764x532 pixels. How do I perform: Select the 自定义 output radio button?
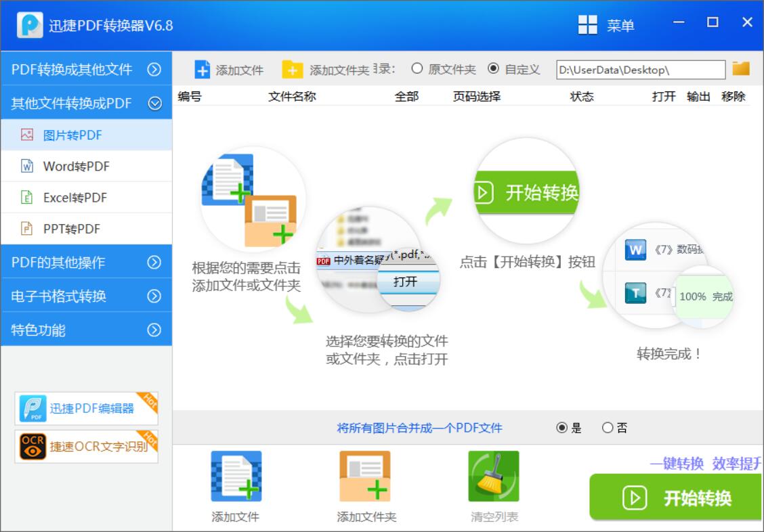tap(493, 68)
